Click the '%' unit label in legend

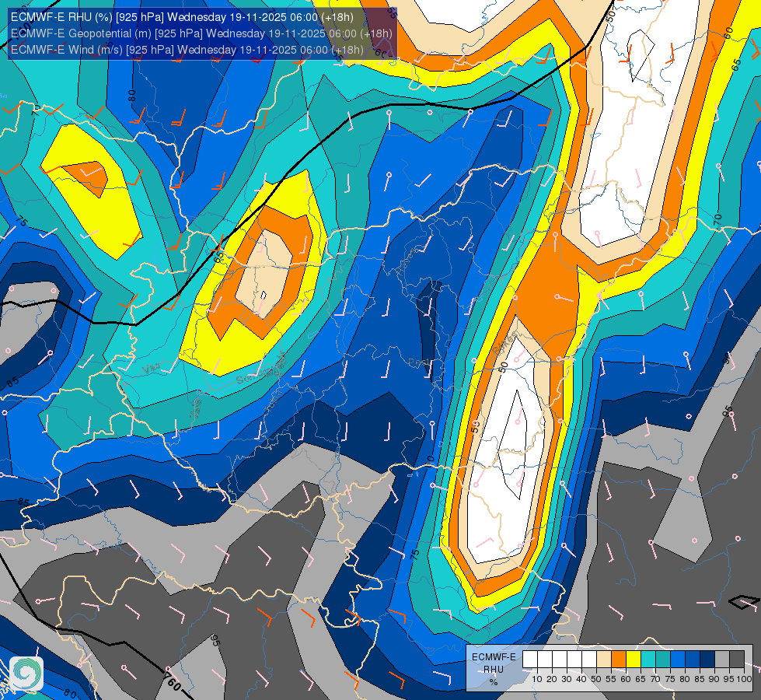click(494, 683)
